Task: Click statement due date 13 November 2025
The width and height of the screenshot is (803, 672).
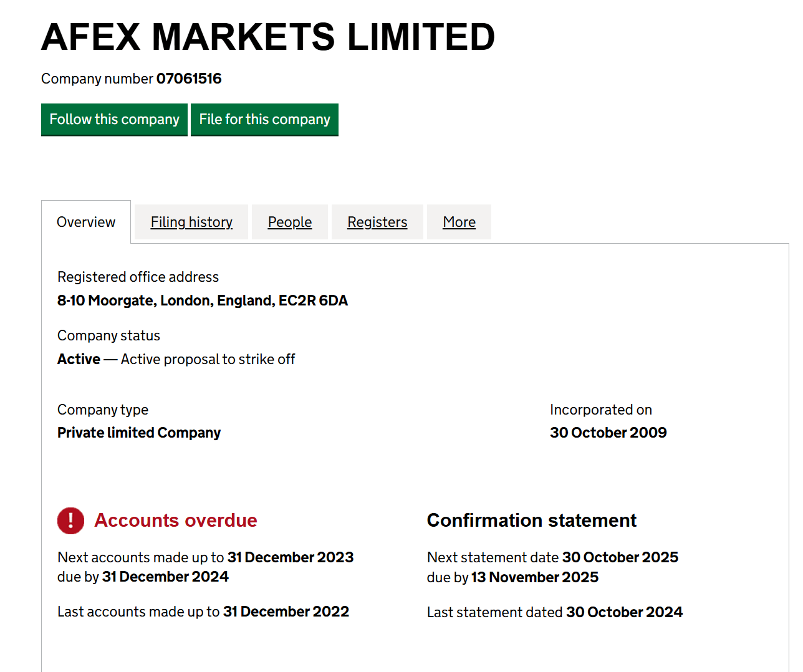Action: (535, 577)
